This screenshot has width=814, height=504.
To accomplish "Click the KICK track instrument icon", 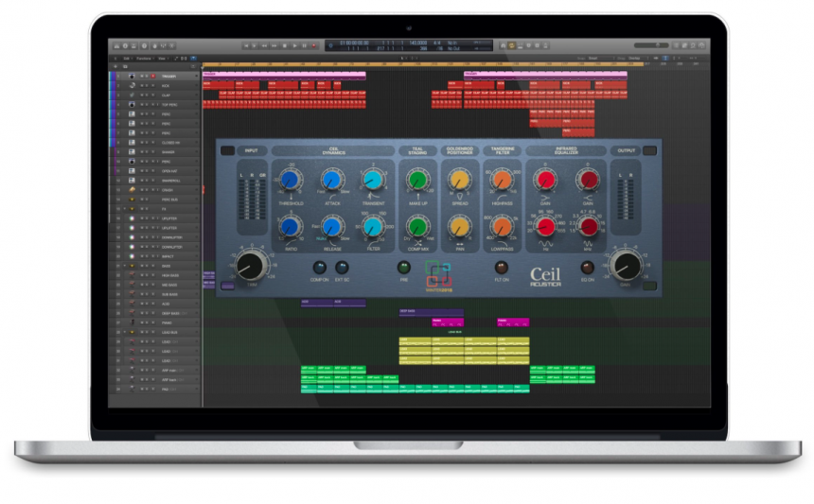I will click(132, 85).
